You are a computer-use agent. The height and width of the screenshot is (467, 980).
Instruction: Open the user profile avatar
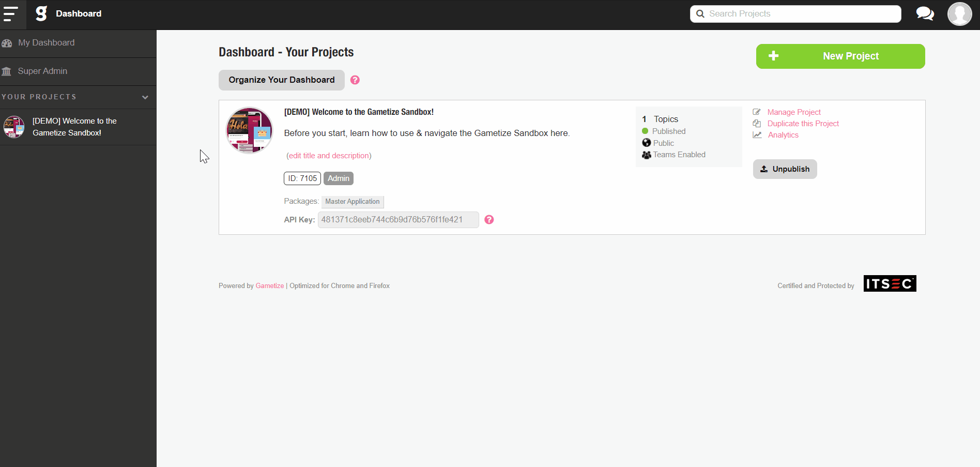click(x=959, y=14)
